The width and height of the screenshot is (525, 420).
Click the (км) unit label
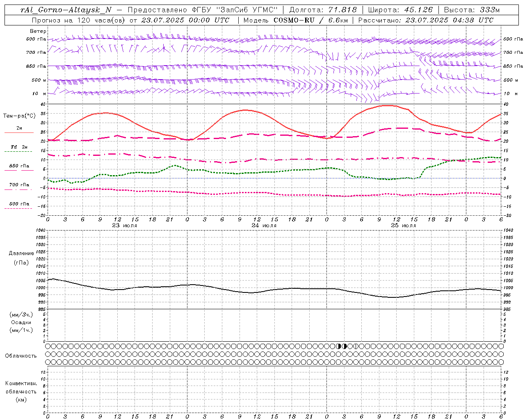pos(21,399)
